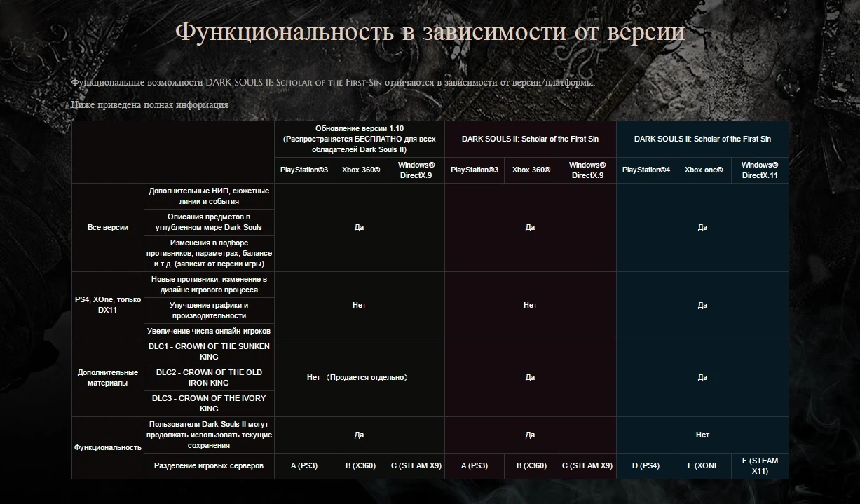Click the "Увеличение числа онлайн-игроков" cell
The height and width of the screenshot is (504, 860).
[x=209, y=331]
